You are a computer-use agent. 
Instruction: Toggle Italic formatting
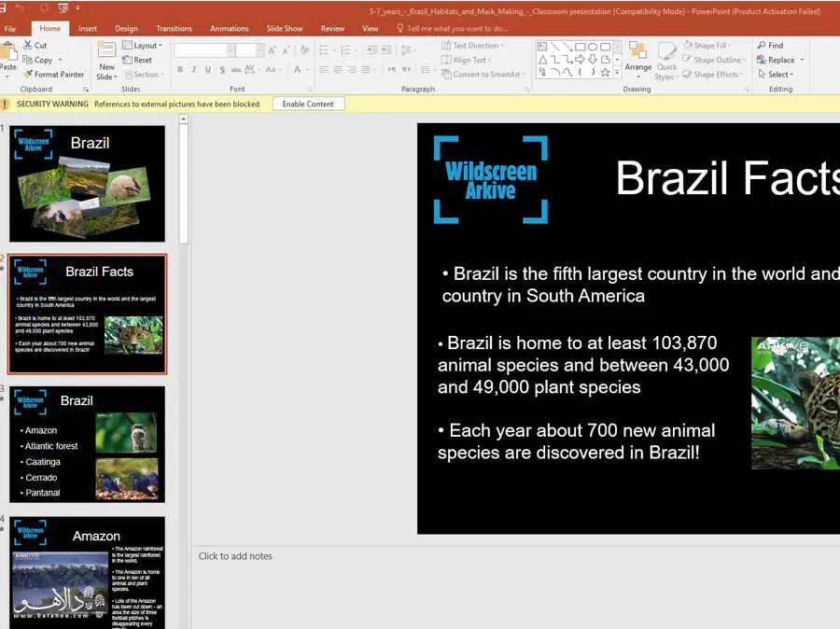(194, 69)
